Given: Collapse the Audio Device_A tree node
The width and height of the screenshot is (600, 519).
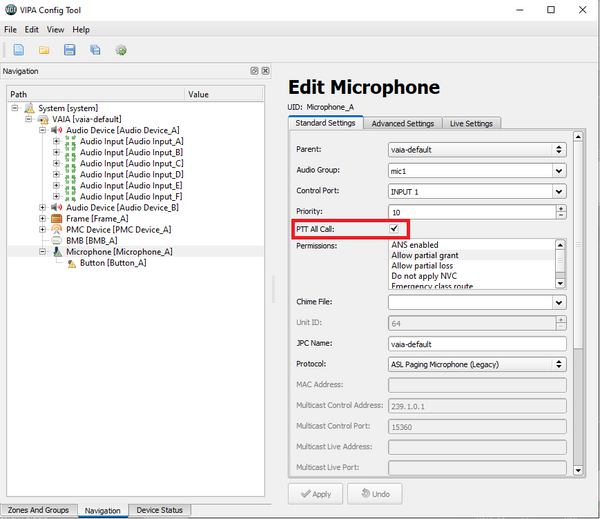Looking at the screenshot, I should 43,130.
